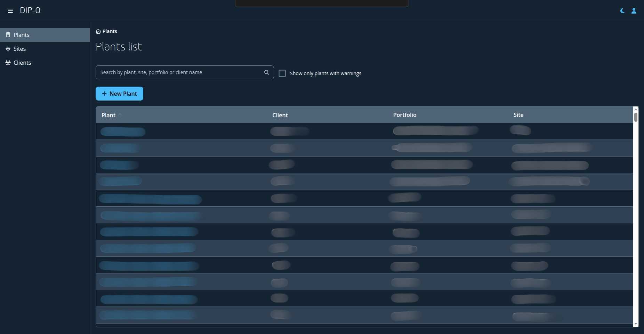The image size is (644, 334).
Task: Click the home icon in breadcrumb
Action: 98,31
